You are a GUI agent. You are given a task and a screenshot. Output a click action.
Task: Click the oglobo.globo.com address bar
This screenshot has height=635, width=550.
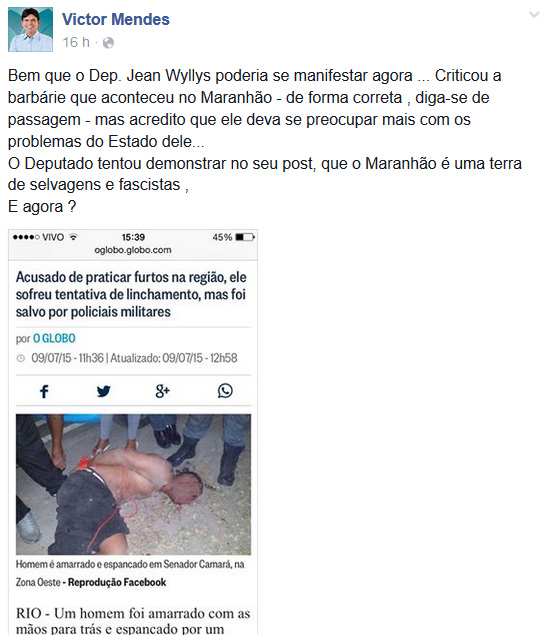(133, 250)
